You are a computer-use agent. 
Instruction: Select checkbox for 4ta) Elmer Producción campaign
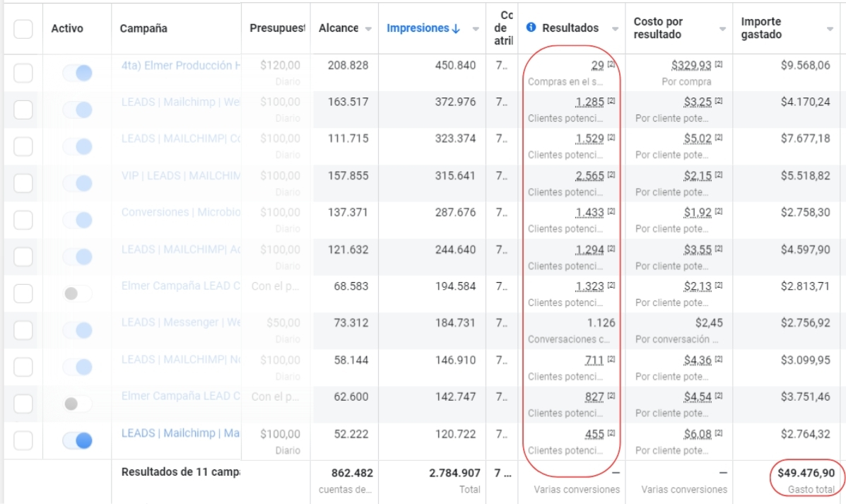[x=23, y=73]
